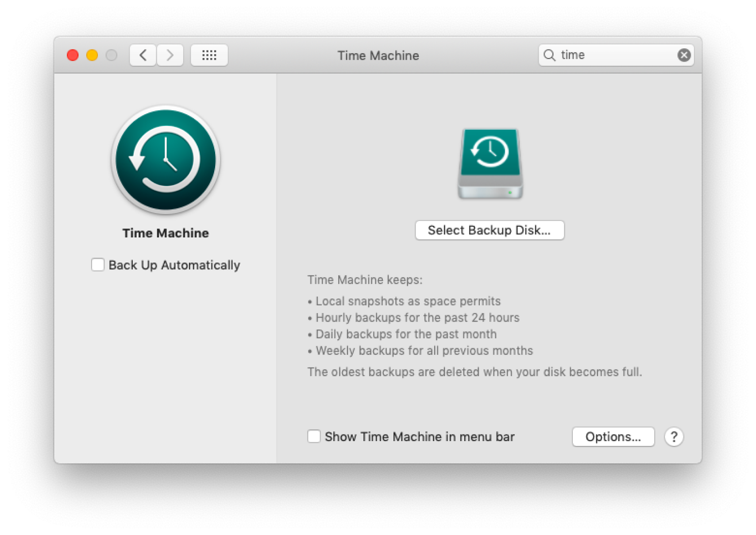This screenshot has width=756, height=535.
Task: Clear the search field with the X icon
Action: (x=684, y=55)
